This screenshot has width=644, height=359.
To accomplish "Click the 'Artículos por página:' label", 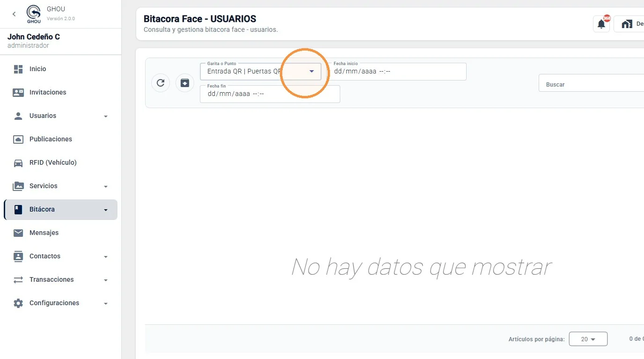I will 536,339.
